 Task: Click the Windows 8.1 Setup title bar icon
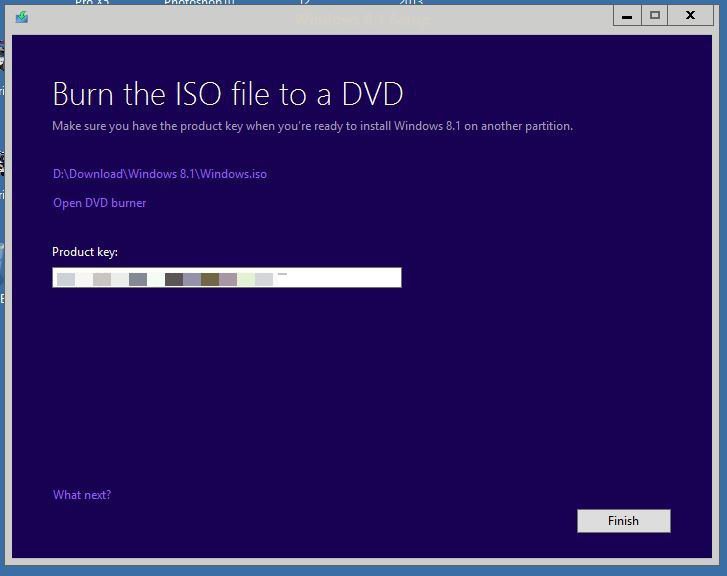click(x=22, y=17)
